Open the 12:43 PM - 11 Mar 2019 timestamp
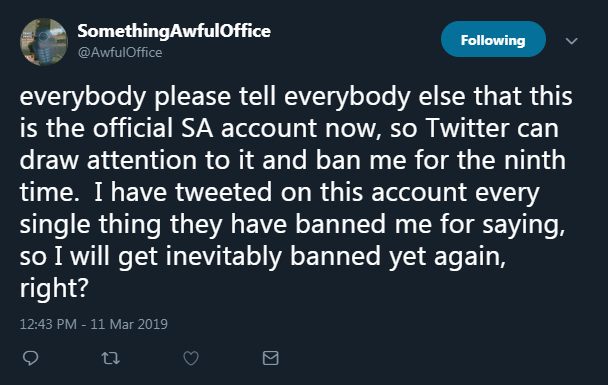The image size is (608, 385). [93, 324]
